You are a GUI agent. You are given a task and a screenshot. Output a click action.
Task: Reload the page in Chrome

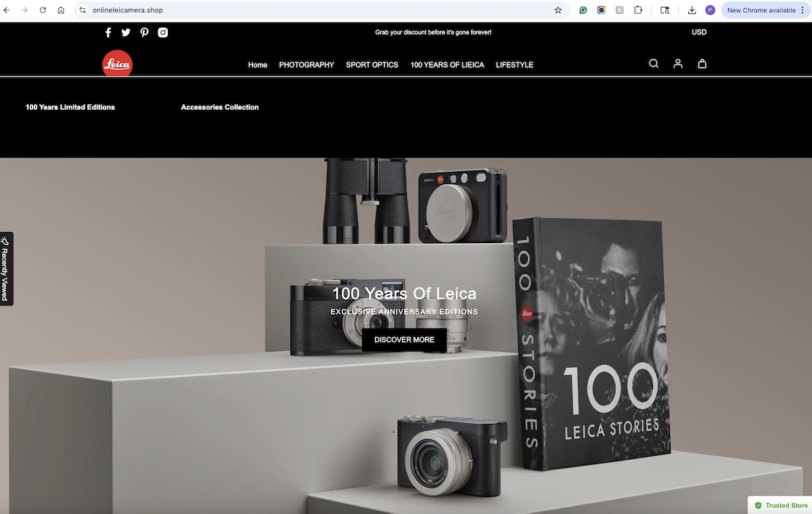[43, 10]
